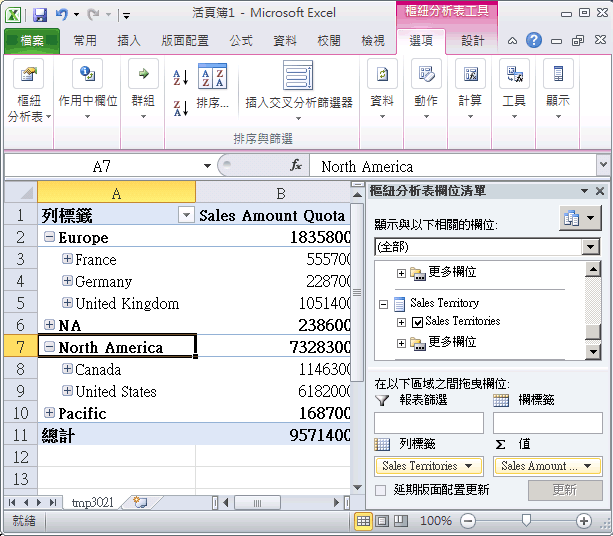Viewport: 613px width, 536px height.
Task: Toggle the Sales Territories field checkbox
Action: tap(418, 322)
